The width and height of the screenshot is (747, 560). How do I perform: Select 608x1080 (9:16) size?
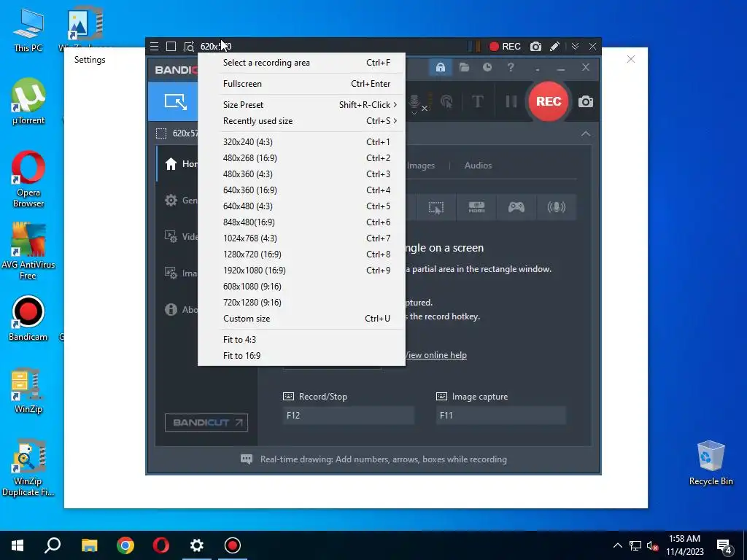click(301, 286)
